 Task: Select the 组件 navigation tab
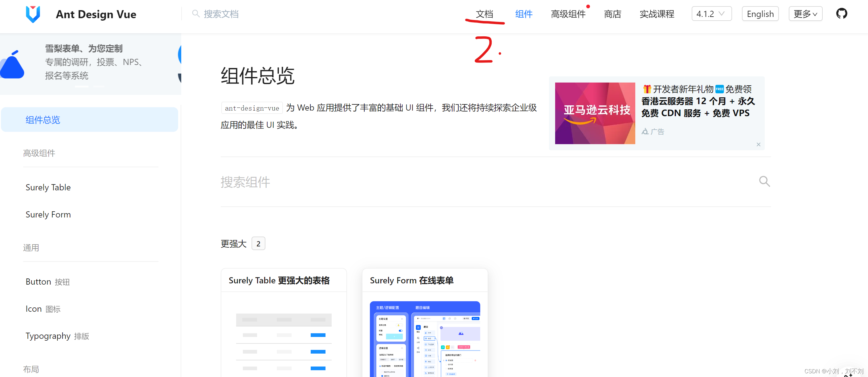tap(524, 14)
